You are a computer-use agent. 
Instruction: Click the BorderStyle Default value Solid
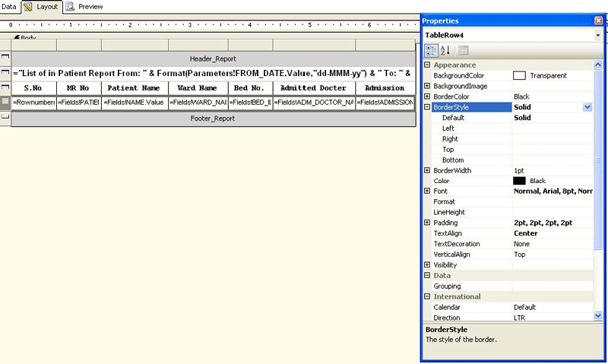(553, 118)
